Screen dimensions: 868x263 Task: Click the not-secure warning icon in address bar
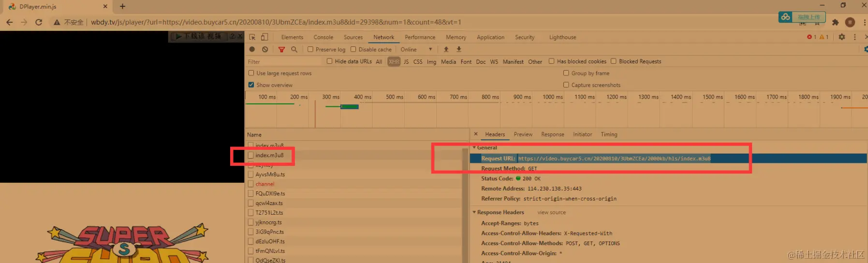click(x=57, y=22)
